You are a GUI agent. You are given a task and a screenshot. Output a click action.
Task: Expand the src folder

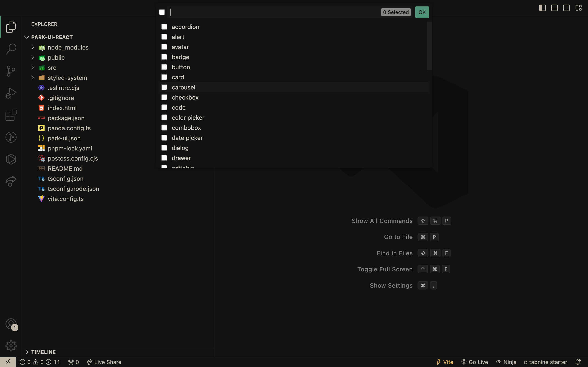[x=33, y=67]
